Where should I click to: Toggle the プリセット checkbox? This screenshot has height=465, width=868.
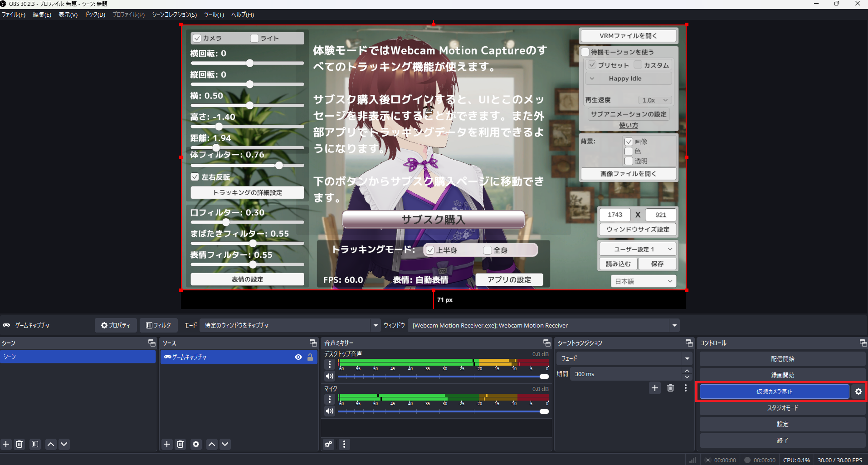coord(592,65)
